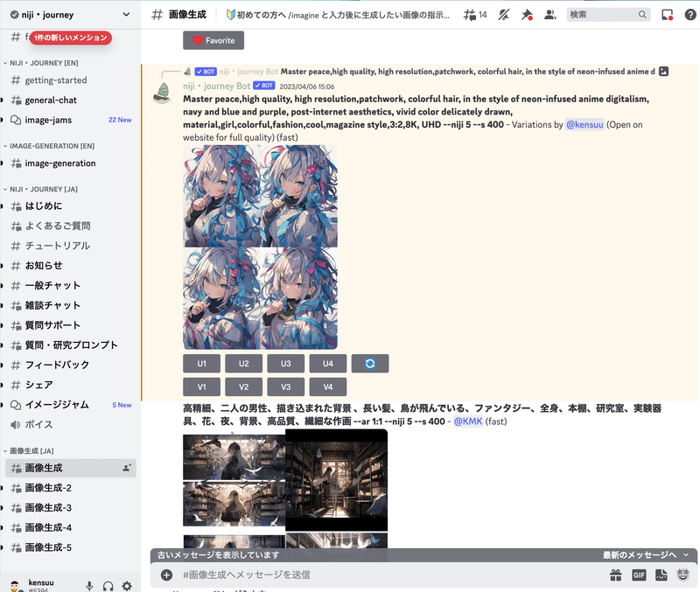Open emoji picker icon
The width and height of the screenshot is (700, 592).
click(x=683, y=575)
